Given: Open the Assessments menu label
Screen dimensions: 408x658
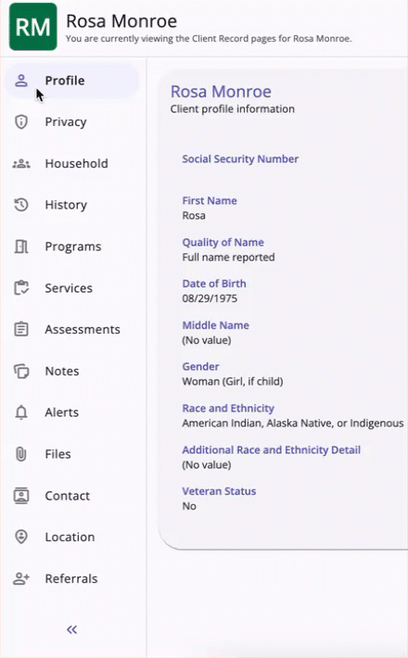Looking at the screenshot, I should coord(82,329).
